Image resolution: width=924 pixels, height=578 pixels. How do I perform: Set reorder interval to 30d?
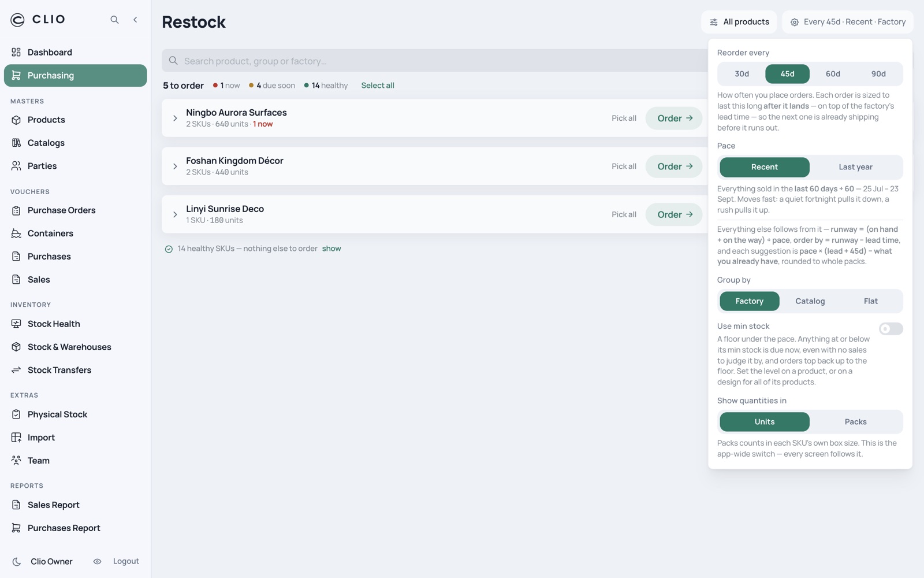pos(742,74)
